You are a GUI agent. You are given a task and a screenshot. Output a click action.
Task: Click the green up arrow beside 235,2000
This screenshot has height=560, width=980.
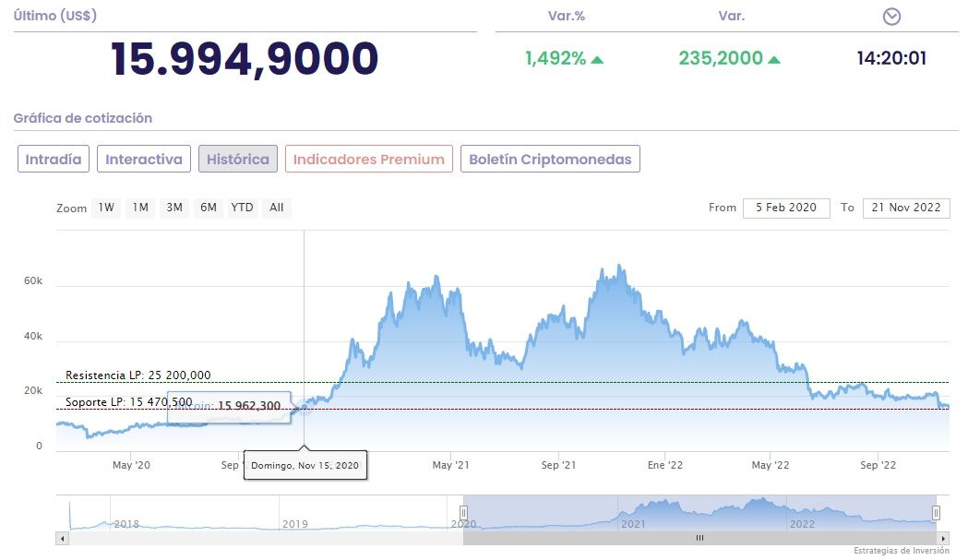773,59
